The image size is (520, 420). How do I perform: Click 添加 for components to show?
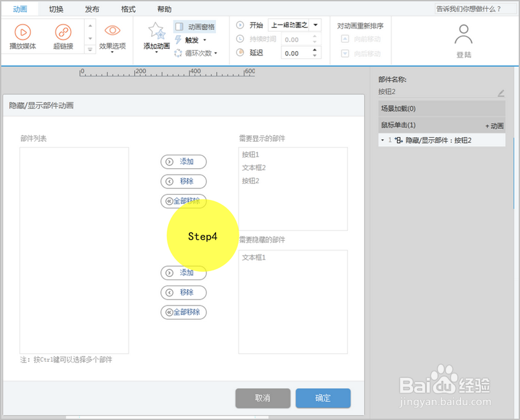(184, 162)
